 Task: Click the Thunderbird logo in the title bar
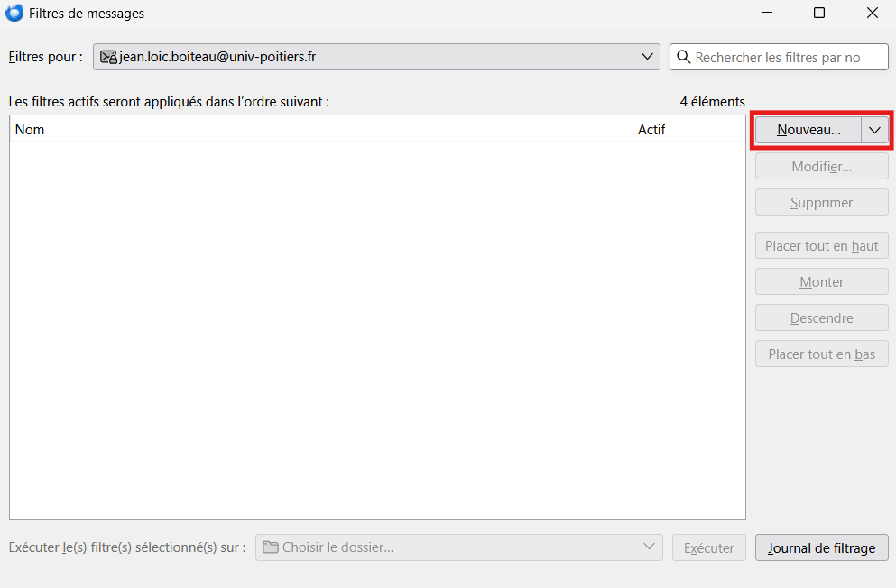click(14, 13)
